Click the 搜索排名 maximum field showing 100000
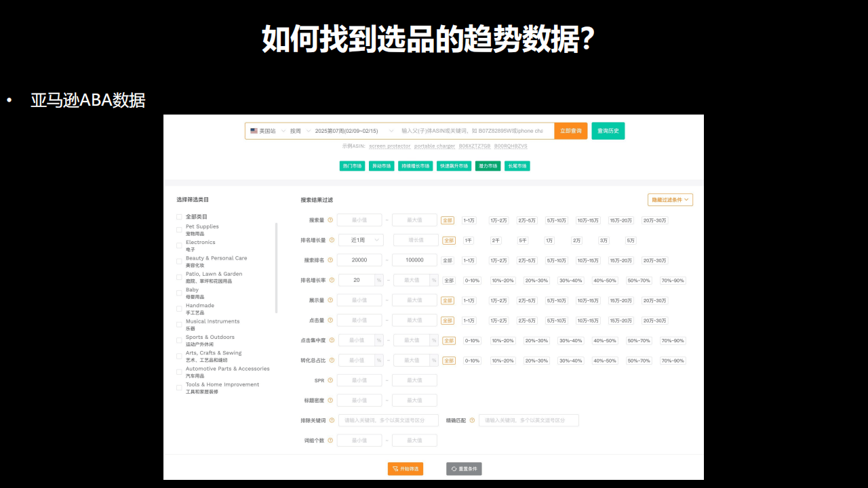Viewport: 868px width, 488px height. coord(414,260)
